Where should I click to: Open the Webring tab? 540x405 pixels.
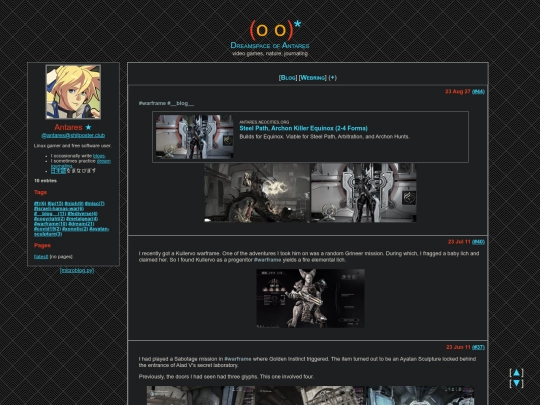313,78
